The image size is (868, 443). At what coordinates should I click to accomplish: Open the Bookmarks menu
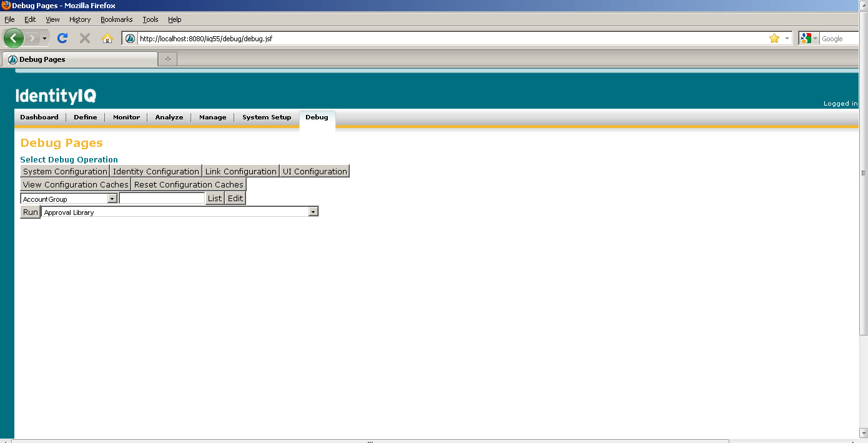[117, 19]
